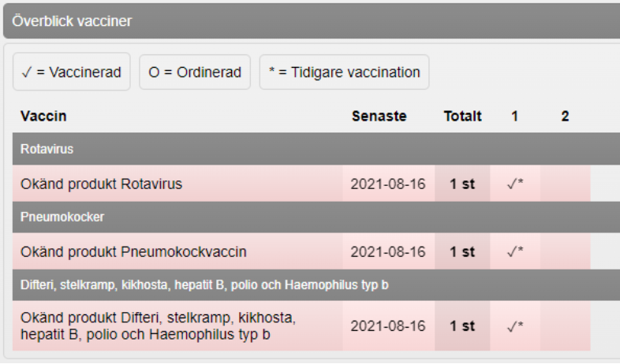Click the Rotavirus dose 1 checkmark
Viewport: 620px width, 364px height.
514,184
